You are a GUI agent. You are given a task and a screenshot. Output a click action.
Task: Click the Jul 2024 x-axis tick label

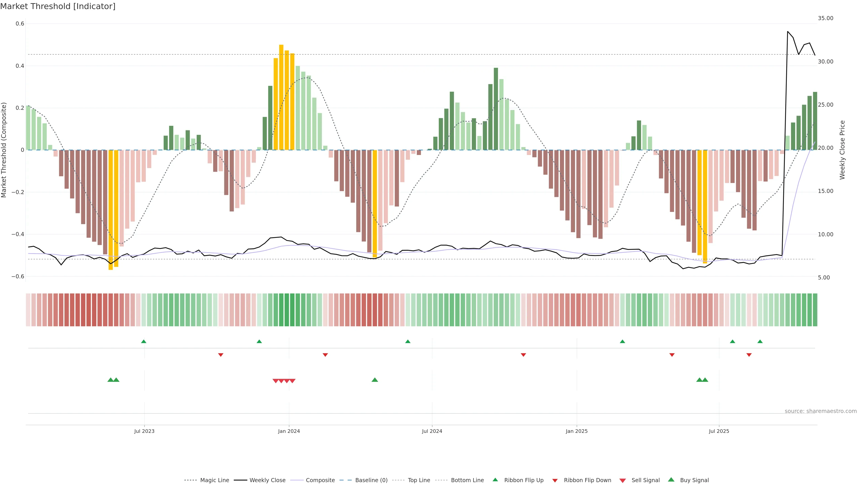point(432,431)
